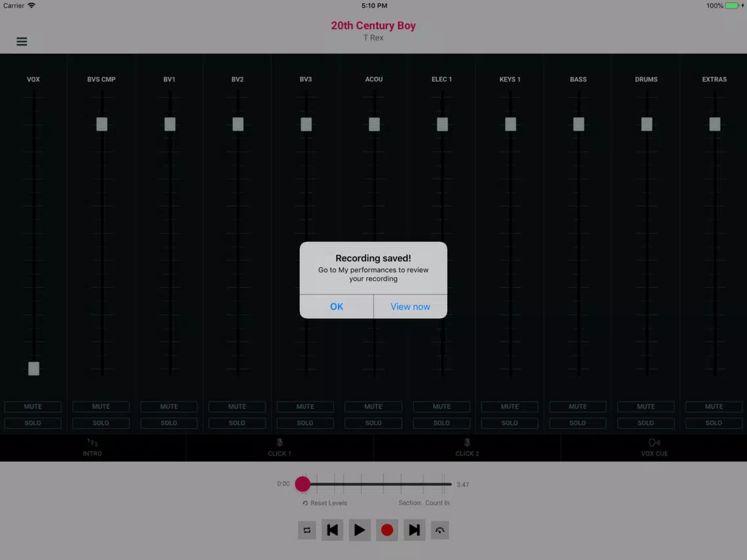
Task: Click the Wi-Fi icon in status bar
Action: (32, 6)
